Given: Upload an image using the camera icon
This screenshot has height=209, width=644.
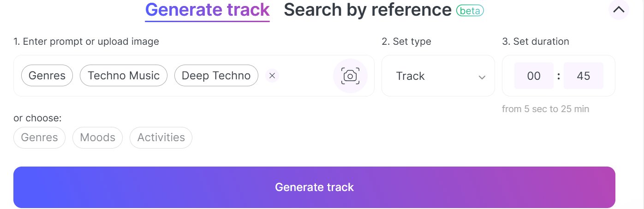Looking at the screenshot, I should 350,76.
